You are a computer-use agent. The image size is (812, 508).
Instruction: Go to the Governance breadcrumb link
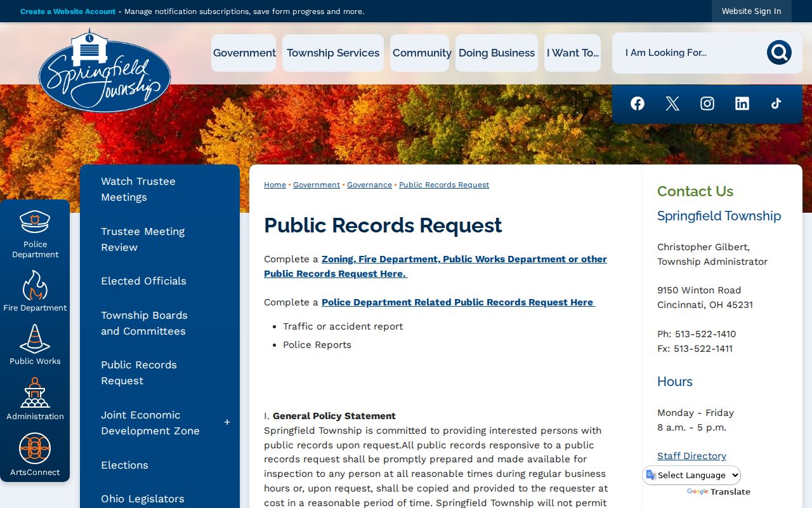point(369,185)
